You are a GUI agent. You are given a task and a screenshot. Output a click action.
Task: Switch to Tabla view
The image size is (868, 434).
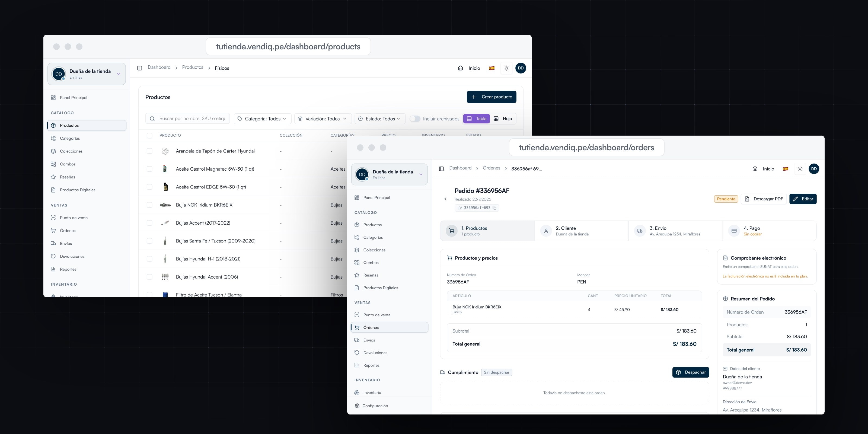tap(477, 119)
